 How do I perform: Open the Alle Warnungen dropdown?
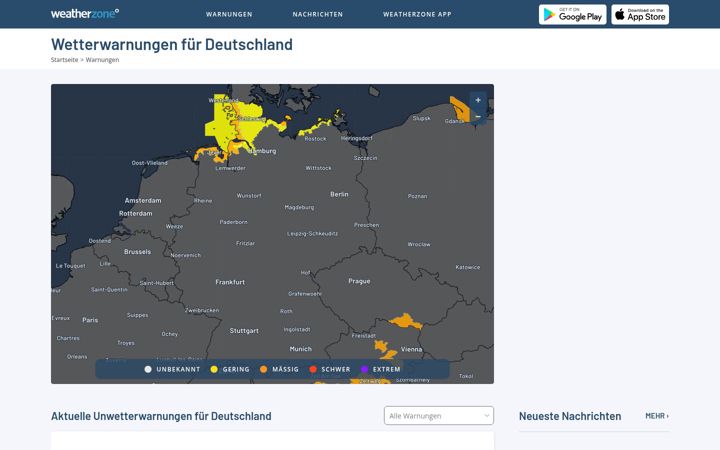(439, 416)
